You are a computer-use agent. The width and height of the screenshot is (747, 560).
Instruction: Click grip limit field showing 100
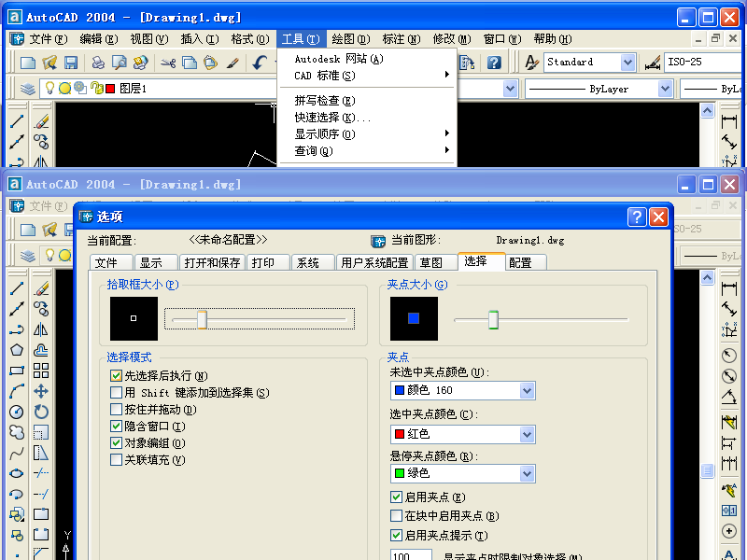point(411,554)
